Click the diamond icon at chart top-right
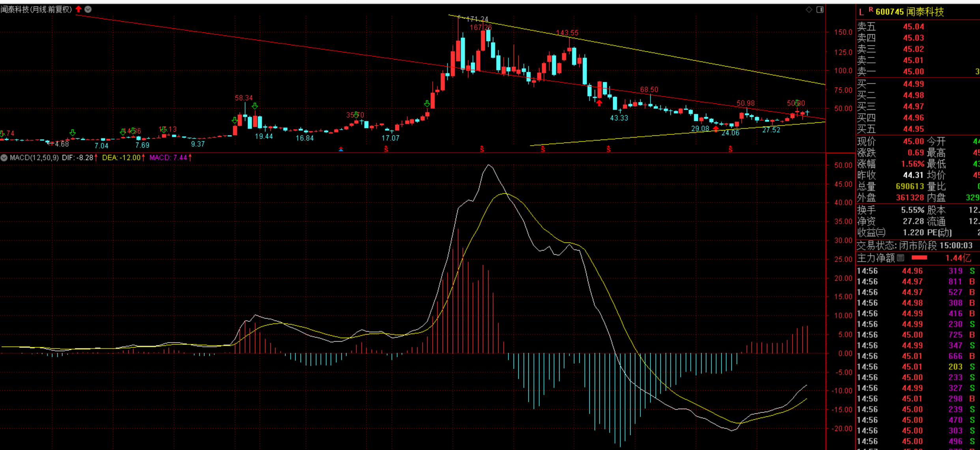 coord(809,9)
